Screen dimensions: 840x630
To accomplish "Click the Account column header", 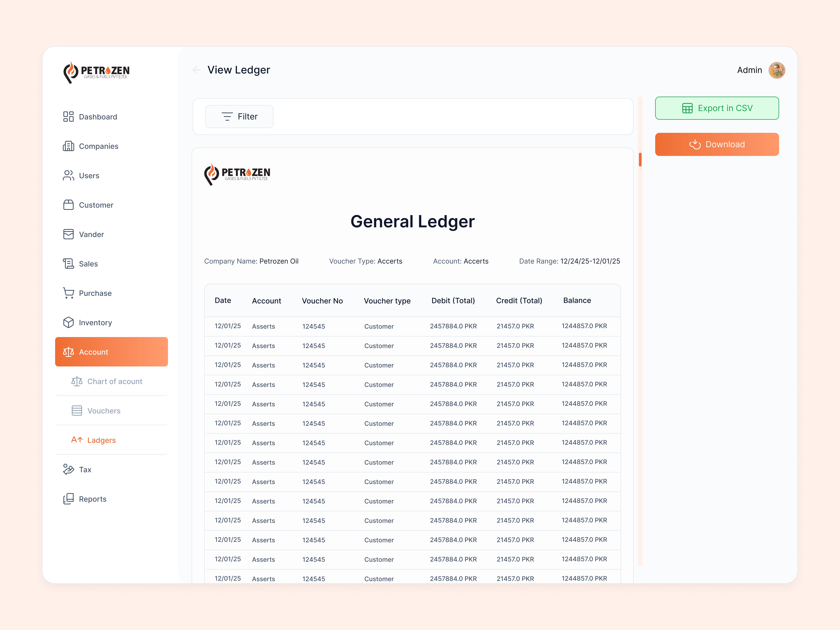I will point(267,301).
